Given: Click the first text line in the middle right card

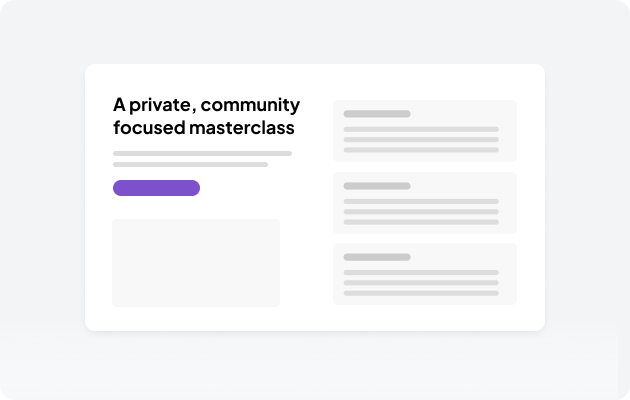Looking at the screenshot, I should [421, 201].
